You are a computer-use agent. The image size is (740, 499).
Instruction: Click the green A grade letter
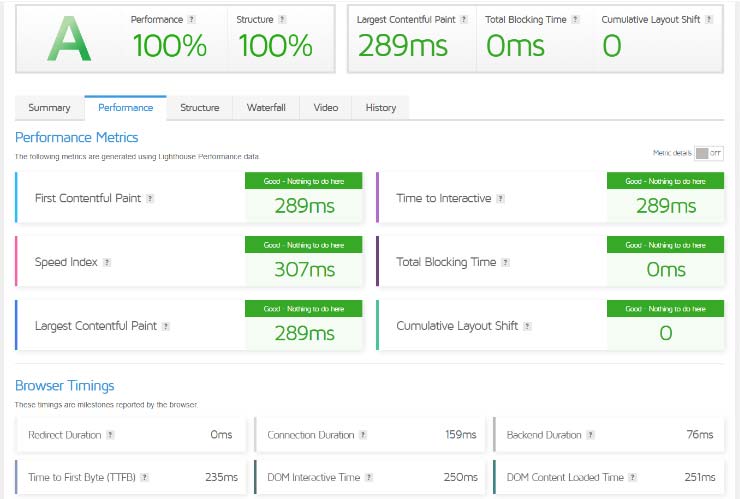pyautogui.click(x=69, y=39)
